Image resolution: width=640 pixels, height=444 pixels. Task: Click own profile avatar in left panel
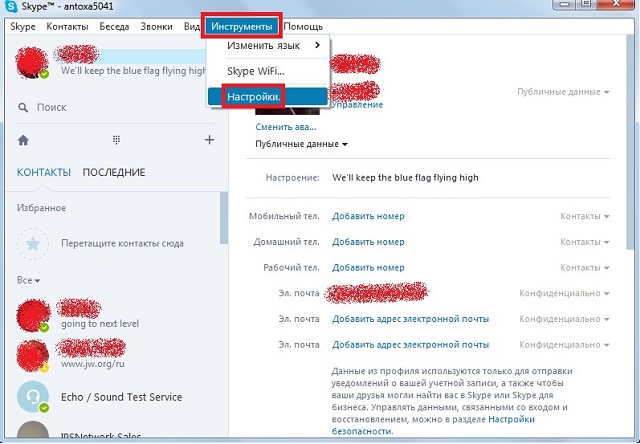click(32, 62)
